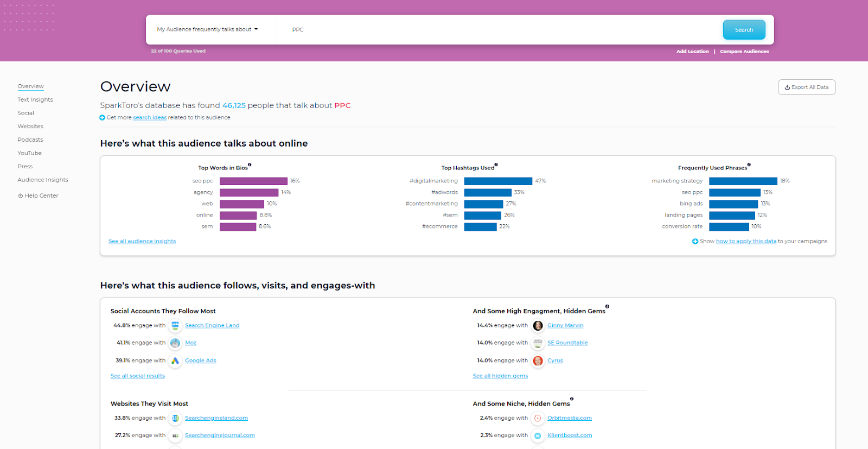Click 'See all social results' link
Image resolution: width=868 pixels, height=449 pixels.
point(138,376)
